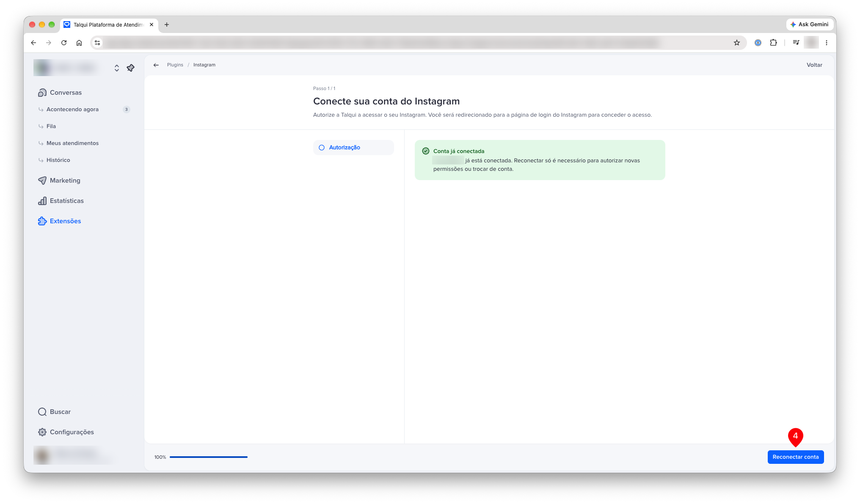Open the Plugins breadcrumb link
Screen dimensions: 860x504
175,65
